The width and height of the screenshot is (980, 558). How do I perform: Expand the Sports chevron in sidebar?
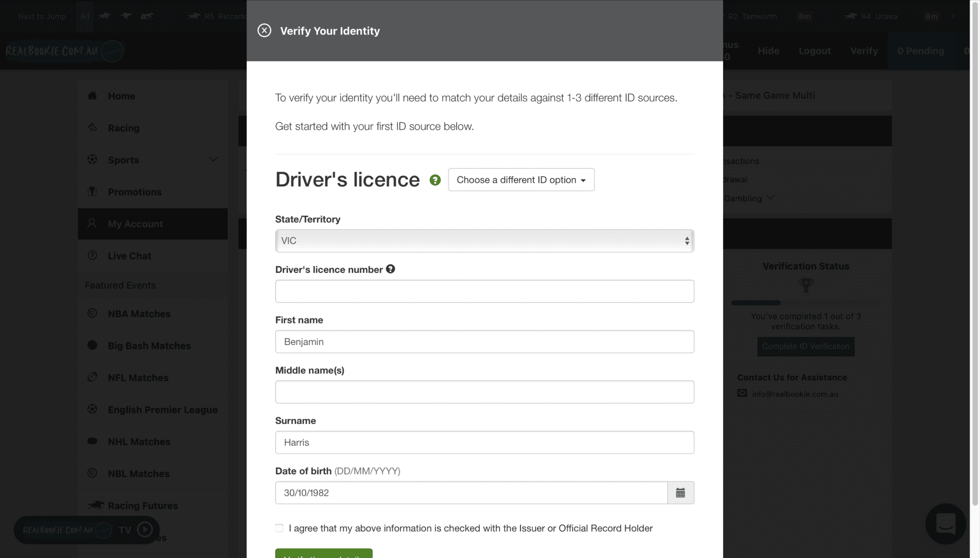point(213,159)
